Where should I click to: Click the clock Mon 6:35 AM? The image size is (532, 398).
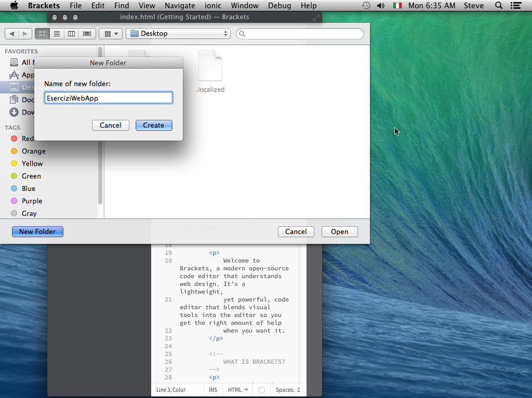point(432,5)
